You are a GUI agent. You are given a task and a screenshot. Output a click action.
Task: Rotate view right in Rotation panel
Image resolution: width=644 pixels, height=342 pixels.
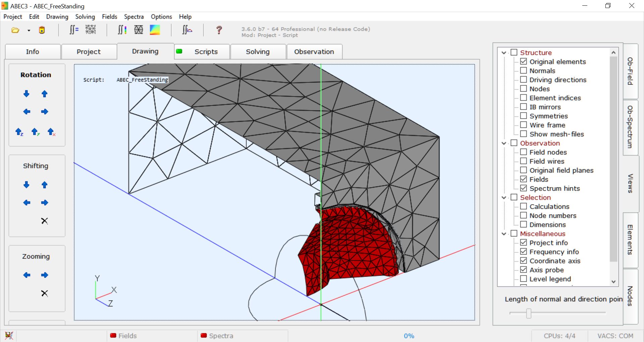pyautogui.click(x=45, y=112)
